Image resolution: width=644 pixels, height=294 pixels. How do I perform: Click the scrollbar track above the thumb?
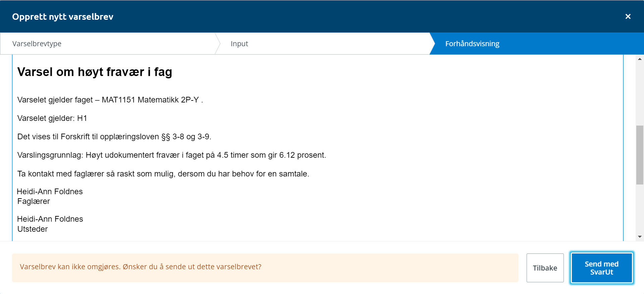tap(640, 94)
